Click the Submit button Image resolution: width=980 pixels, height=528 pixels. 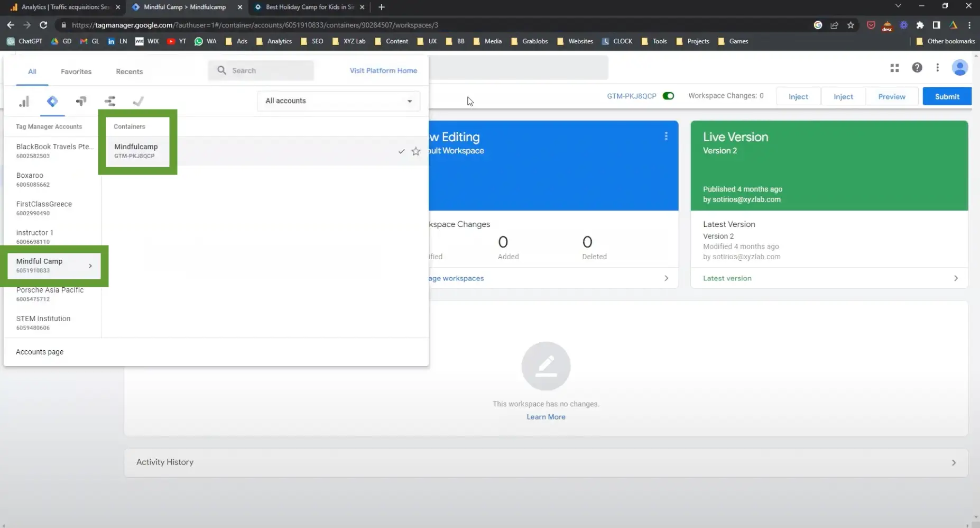[947, 96]
